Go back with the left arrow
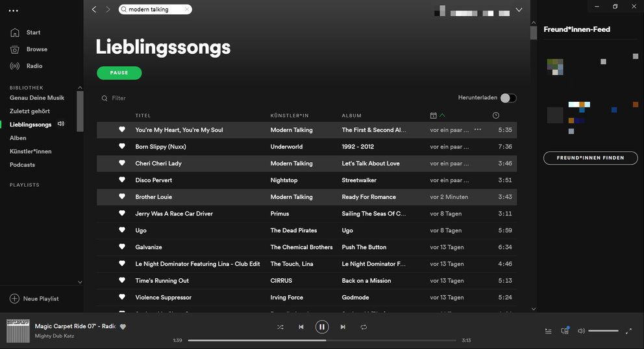The height and width of the screenshot is (349, 644). tap(94, 9)
